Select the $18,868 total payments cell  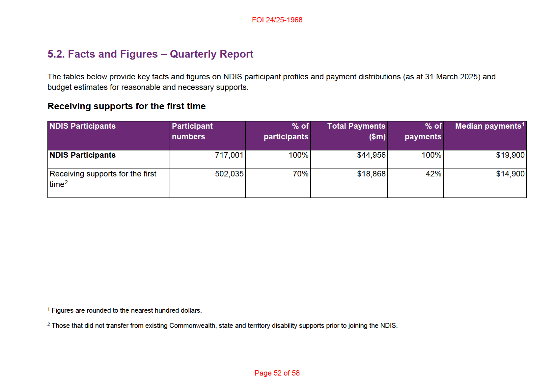349,183
